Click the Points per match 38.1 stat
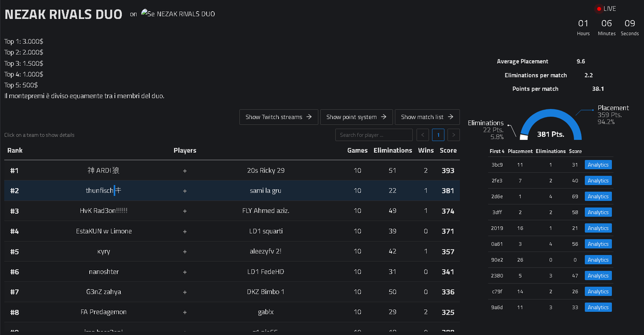This screenshot has width=644, height=335. point(558,89)
